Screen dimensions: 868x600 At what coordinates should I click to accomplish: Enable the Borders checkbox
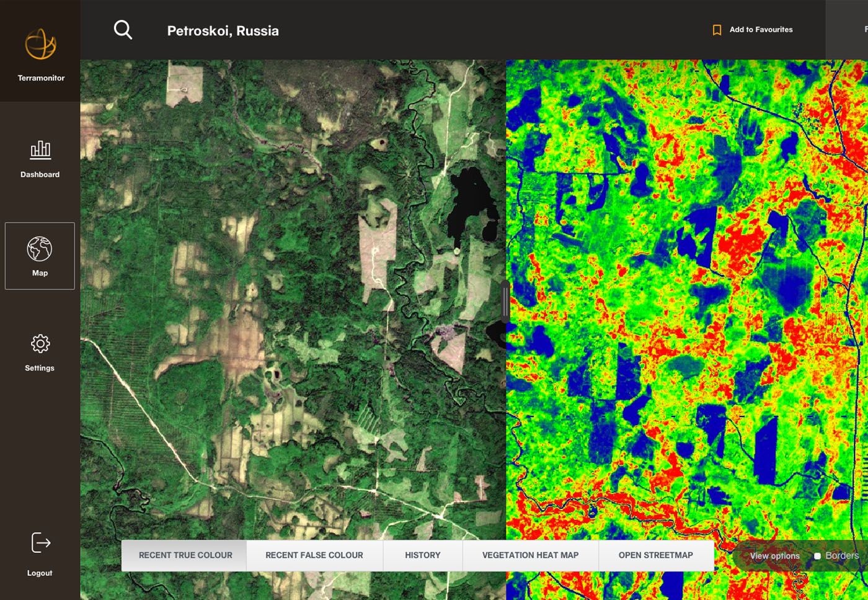click(817, 556)
